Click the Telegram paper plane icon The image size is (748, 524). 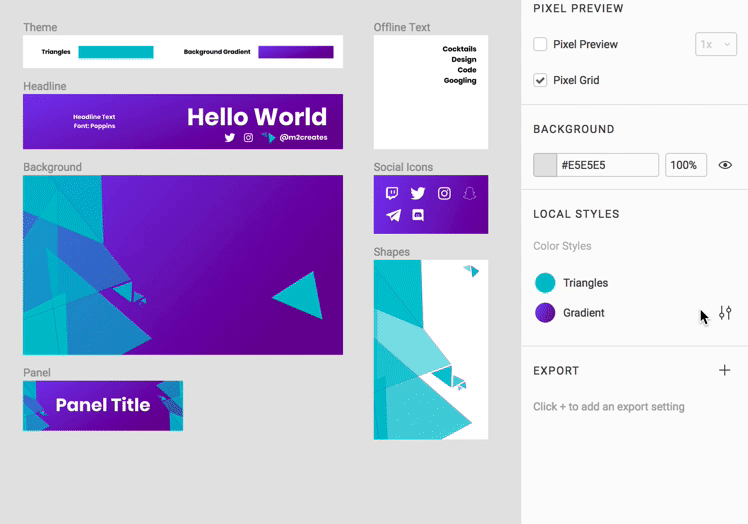coord(393,215)
